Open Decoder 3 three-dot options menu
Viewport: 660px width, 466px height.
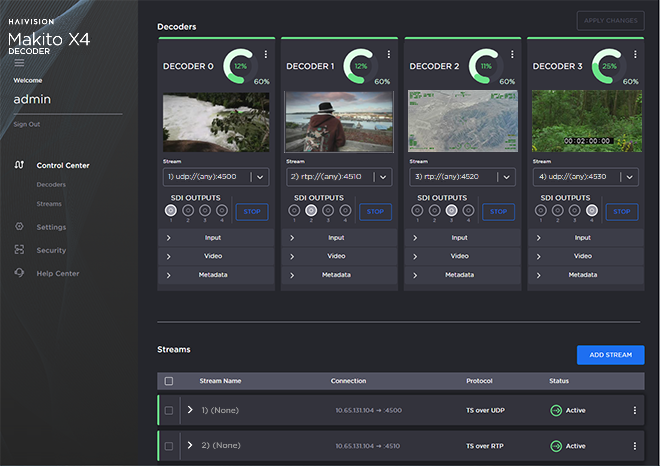tap(636, 54)
